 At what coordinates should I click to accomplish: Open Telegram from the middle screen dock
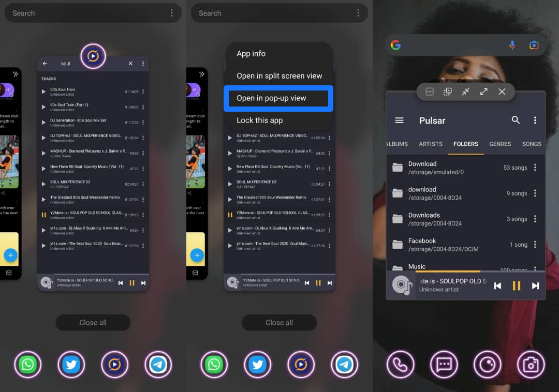(344, 365)
